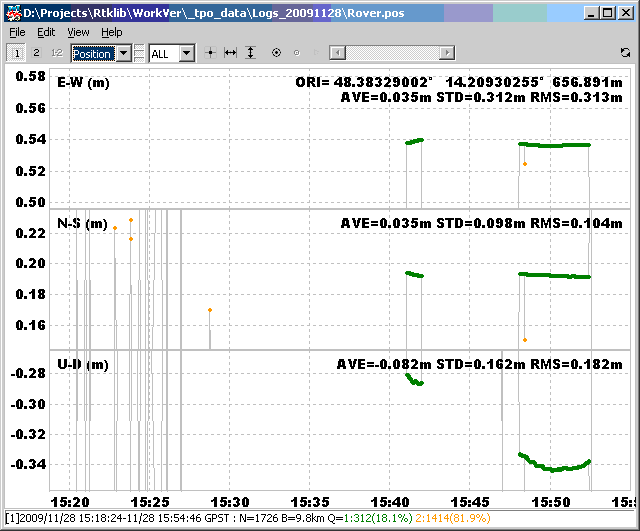The width and height of the screenshot is (640, 531).
Task: Toggle the 1-2 difference solution button
Action: 57,52
